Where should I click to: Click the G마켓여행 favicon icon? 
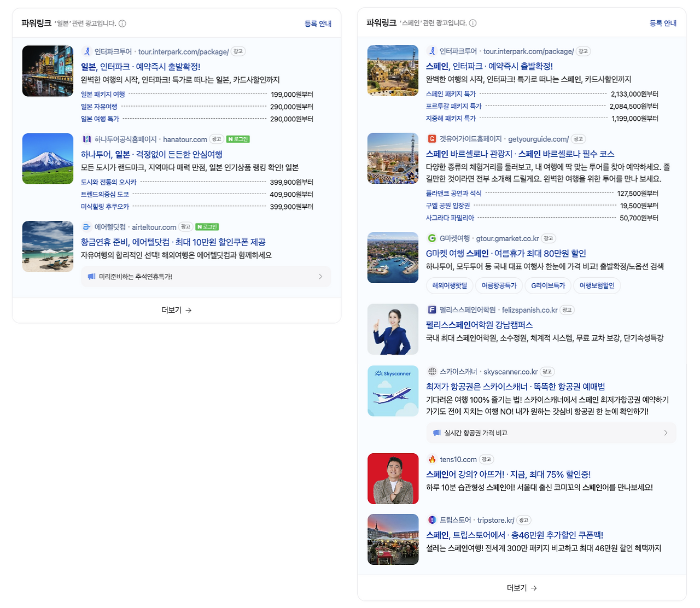431,238
